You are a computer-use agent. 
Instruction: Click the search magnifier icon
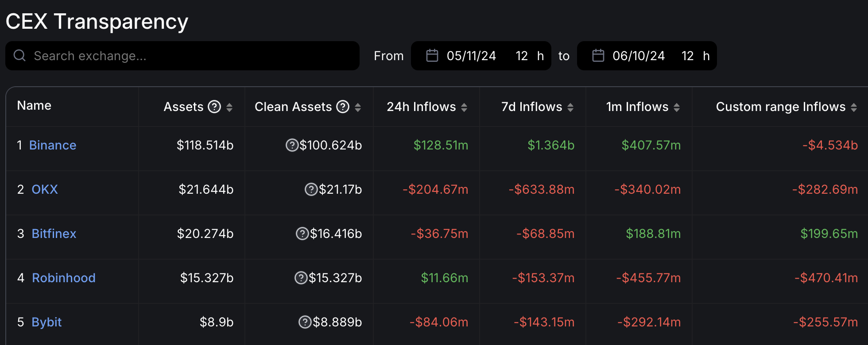coord(19,56)
